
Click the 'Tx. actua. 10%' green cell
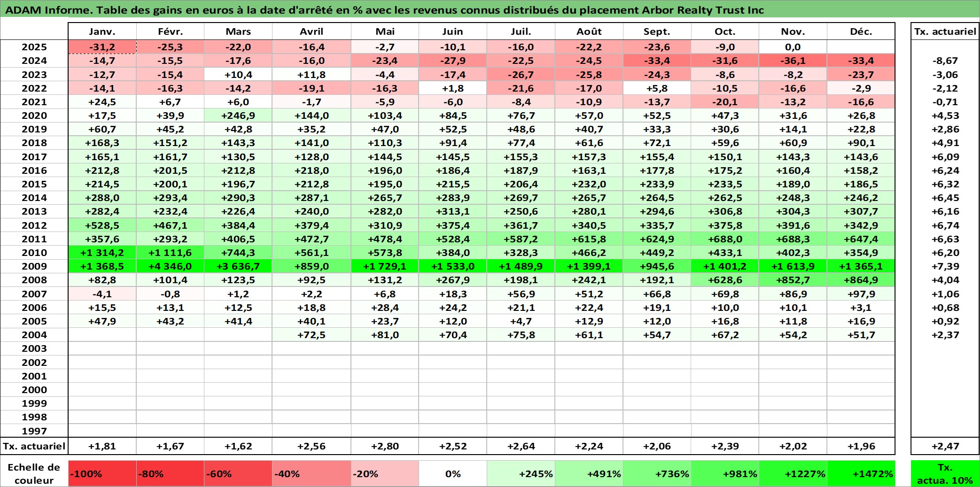pyautogui.click(x=945, y=473)
